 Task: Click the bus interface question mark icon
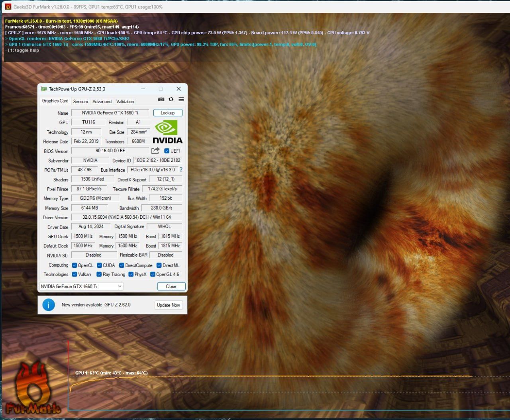click(181, 170)
